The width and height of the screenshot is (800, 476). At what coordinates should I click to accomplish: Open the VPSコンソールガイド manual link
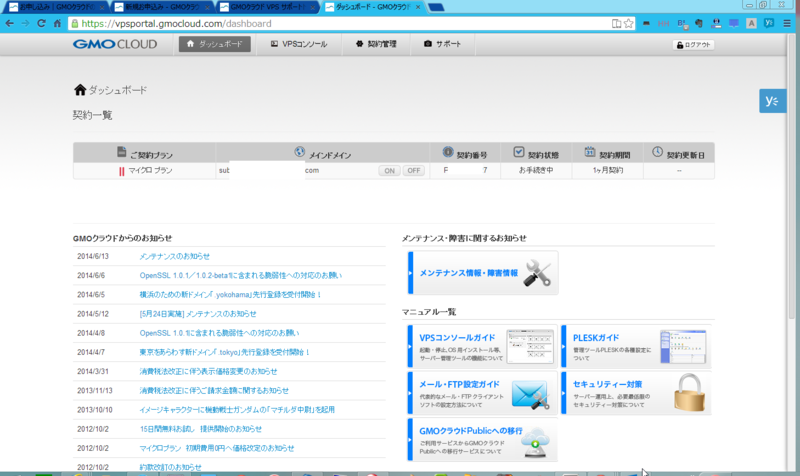tap(483, 346)
